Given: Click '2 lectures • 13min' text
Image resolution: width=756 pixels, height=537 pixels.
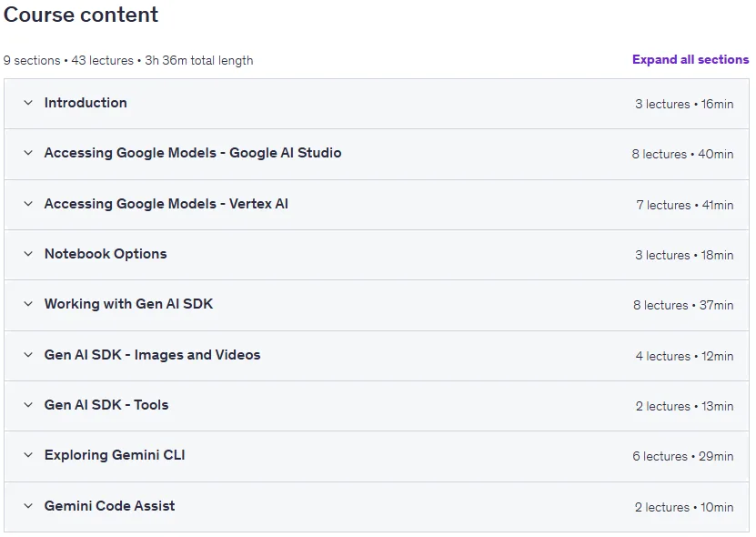Looking at the screenshot, I should click(x=684, y=406).
